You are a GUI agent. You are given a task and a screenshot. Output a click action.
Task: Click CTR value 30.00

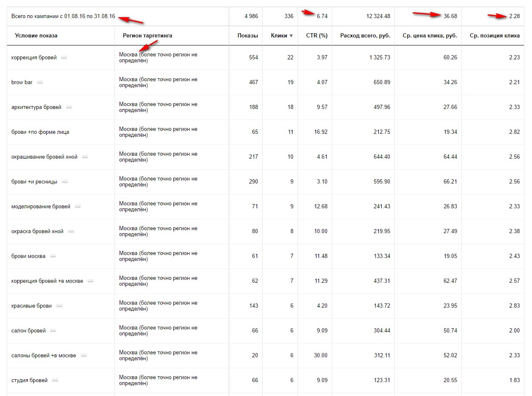coord(321,356)
